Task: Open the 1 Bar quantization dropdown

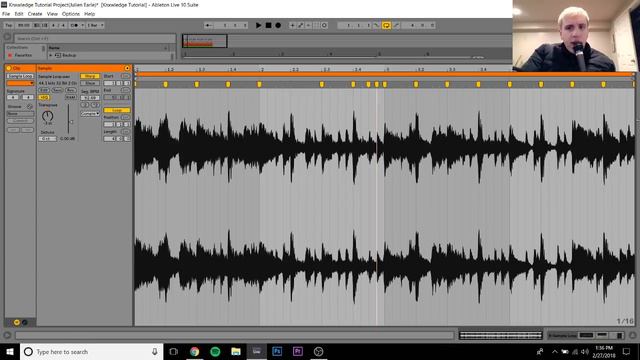Action: pos(95,25)
